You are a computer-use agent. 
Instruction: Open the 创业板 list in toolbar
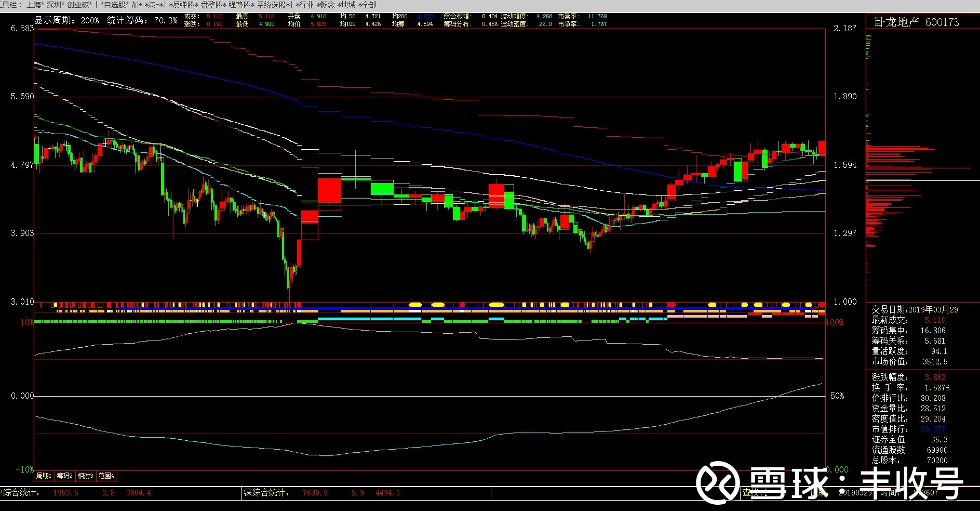[x=79, y=5]
